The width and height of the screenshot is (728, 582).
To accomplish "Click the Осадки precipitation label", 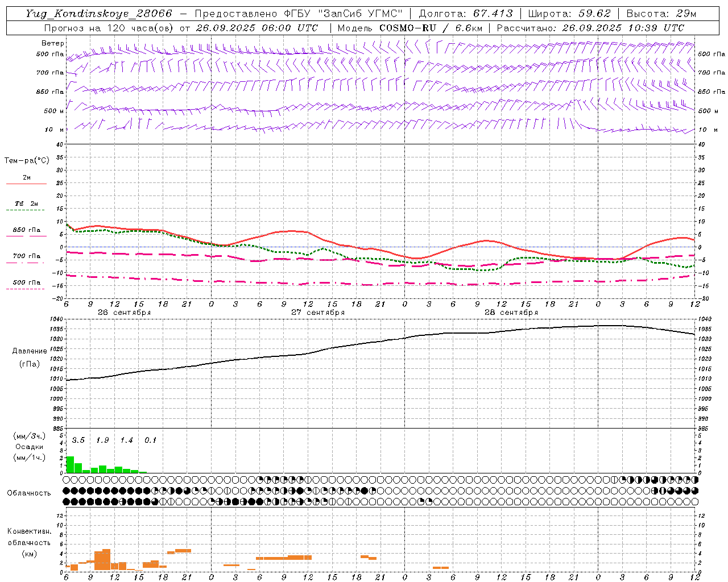I will coord(28,447).
